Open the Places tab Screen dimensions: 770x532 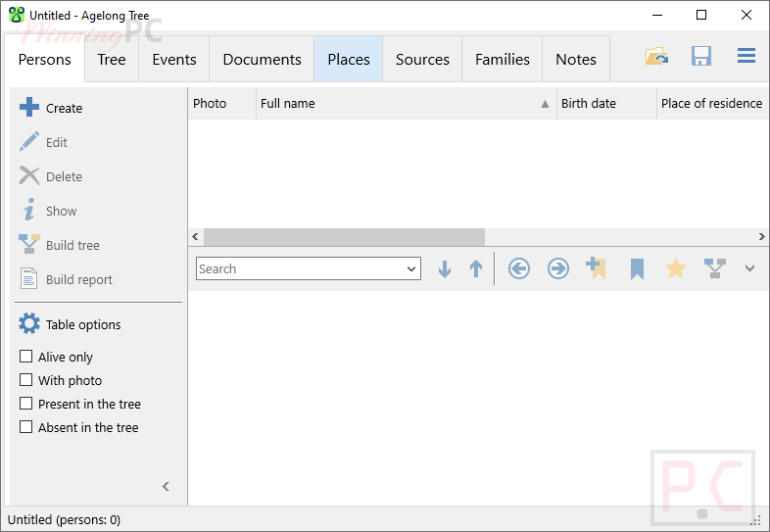(349, 60)
